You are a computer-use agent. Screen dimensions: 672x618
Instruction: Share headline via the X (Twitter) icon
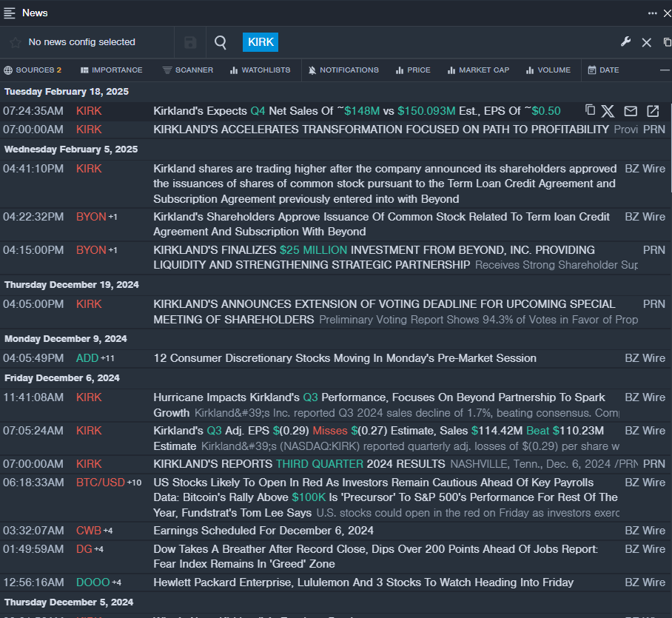[608, 111]
